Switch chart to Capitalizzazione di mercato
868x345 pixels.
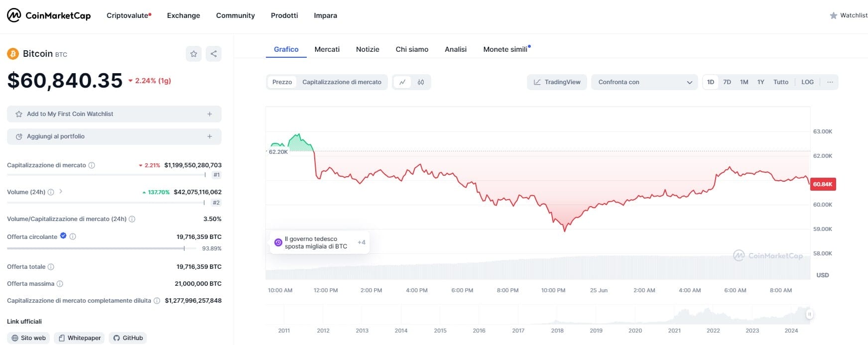coord(342,82)
